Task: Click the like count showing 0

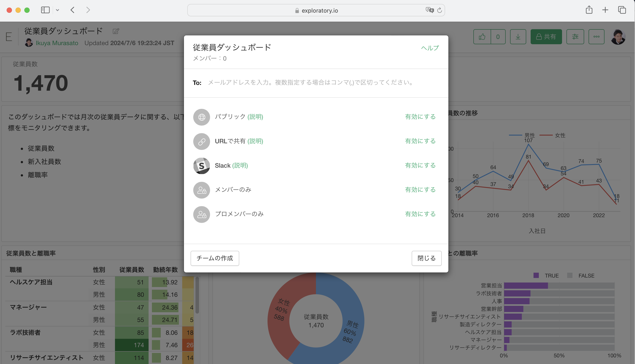Action: (x=498, y=37)
